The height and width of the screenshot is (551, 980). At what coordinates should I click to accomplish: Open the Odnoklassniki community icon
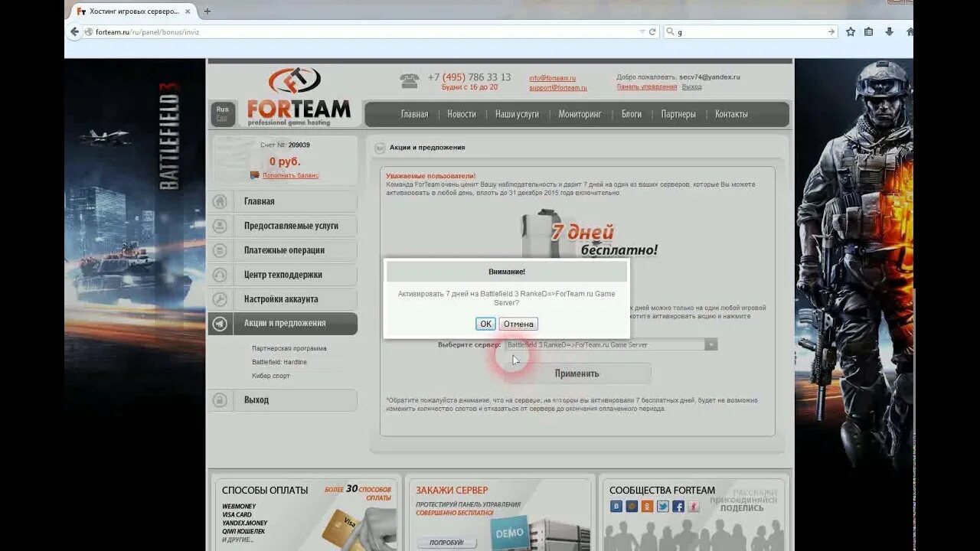point(647,506)
